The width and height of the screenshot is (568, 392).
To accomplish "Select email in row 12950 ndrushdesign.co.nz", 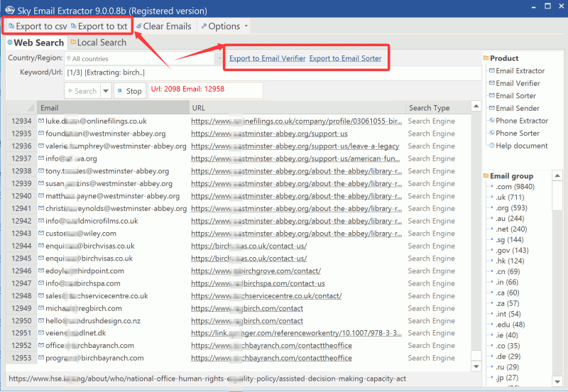I will click(x=93, y=321).
